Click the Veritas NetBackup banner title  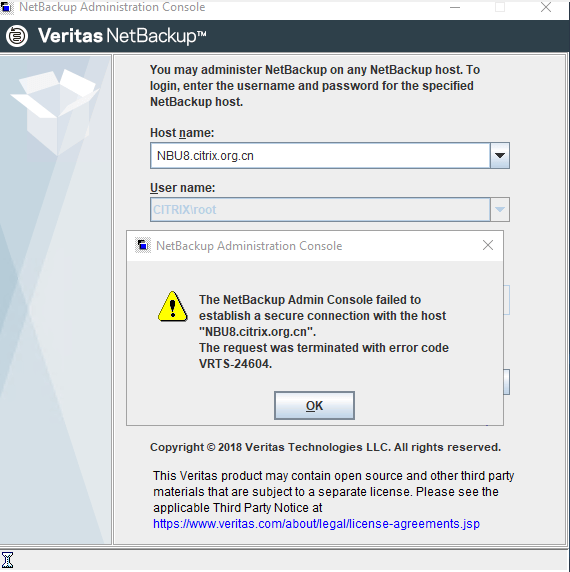point(122,36)
